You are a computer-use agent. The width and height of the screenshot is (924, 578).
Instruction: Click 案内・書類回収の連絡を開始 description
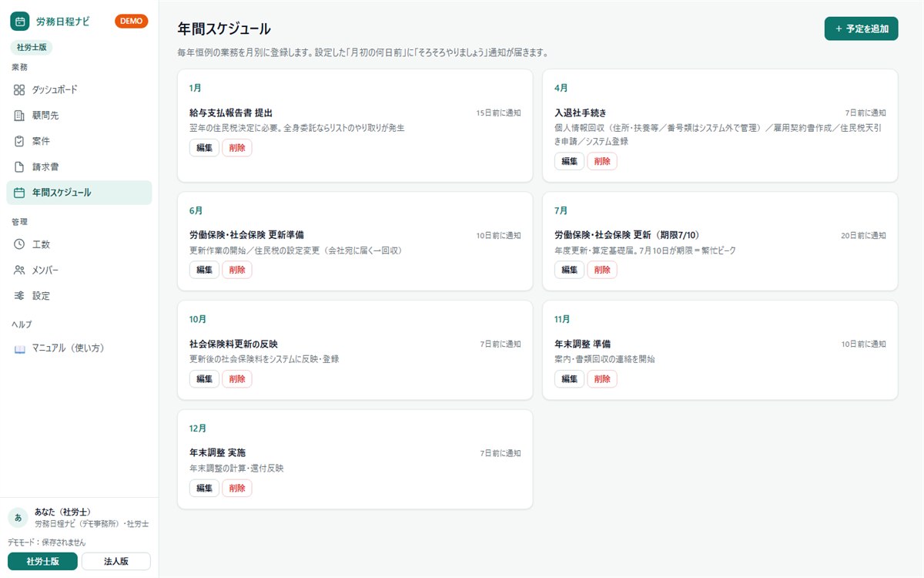[x=604, y=359]
